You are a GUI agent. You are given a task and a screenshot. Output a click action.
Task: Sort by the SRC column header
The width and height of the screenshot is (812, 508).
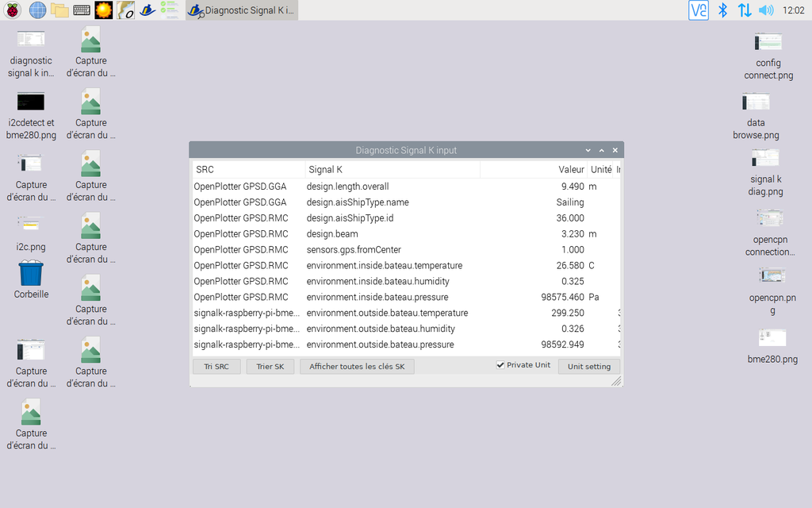pos(248,170)
